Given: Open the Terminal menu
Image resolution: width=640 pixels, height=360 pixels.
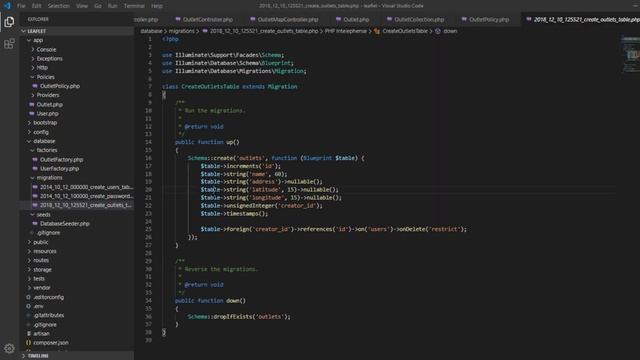Looking at the screenshot, I should [x=134, y=6].
